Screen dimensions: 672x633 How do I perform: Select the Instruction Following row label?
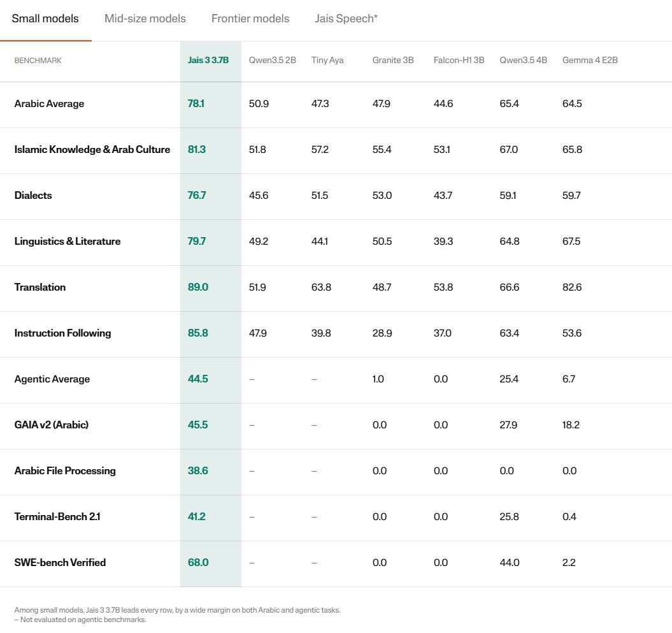[x=62, y=333]
